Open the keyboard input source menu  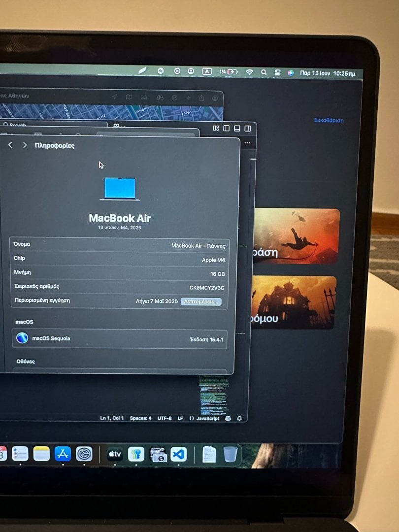point(207,71)
